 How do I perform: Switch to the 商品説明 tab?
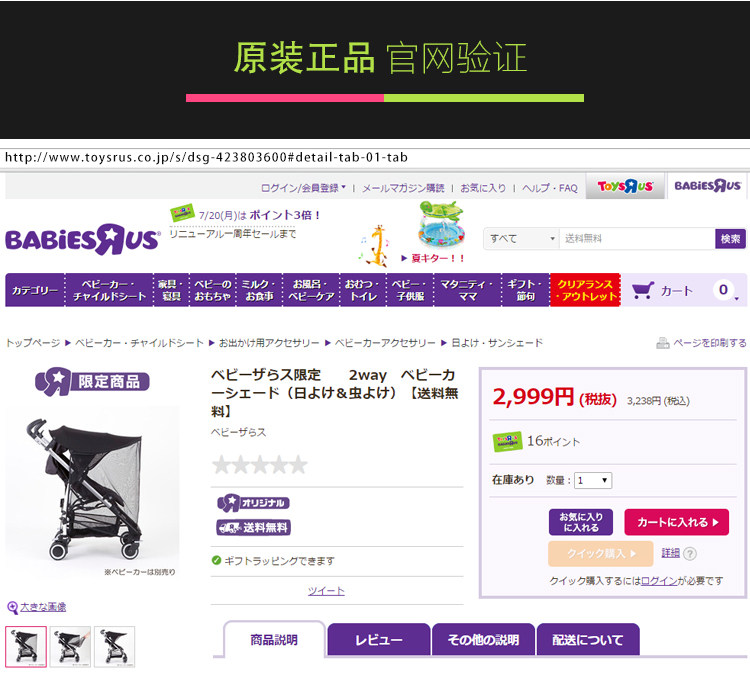(x=274, y=639)
